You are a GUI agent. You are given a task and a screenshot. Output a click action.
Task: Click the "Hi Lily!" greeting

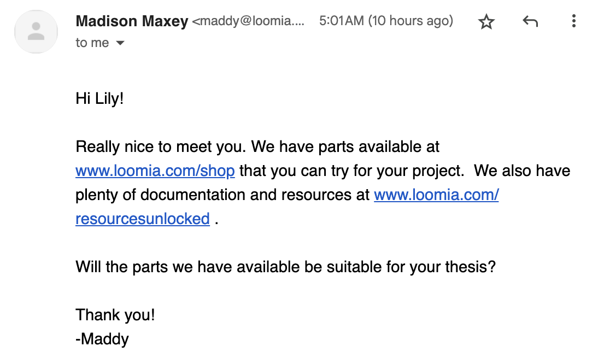99,100
